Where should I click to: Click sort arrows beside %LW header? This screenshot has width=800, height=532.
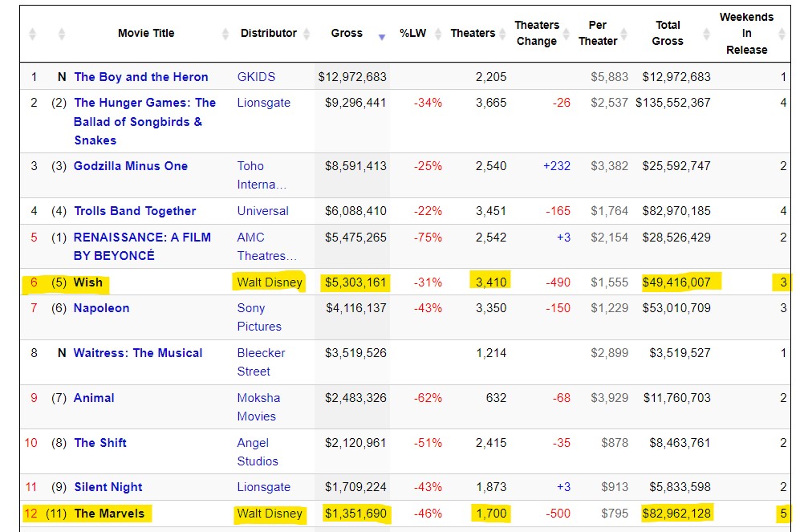(x=439, y=35)
